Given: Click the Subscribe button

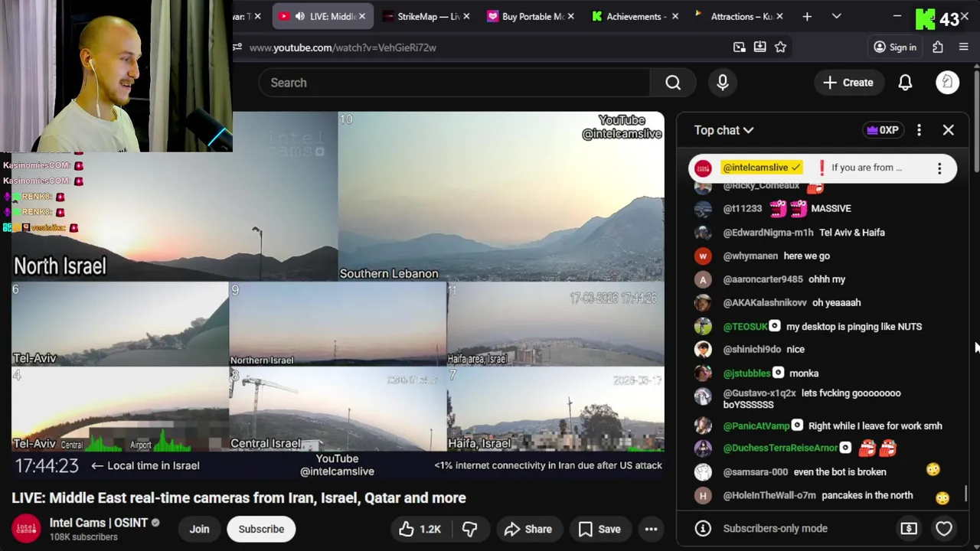Looking at the screenshot, I should click(x=261, y=529).
